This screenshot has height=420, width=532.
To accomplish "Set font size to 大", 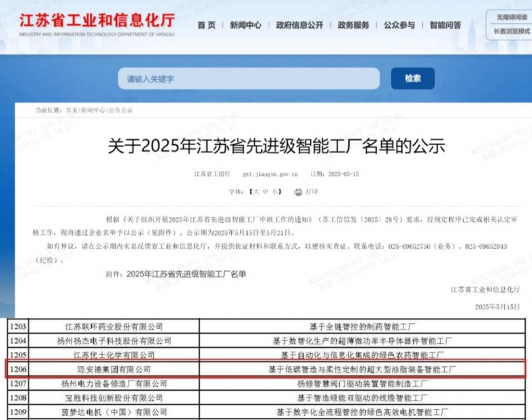I will coord(256,192).
